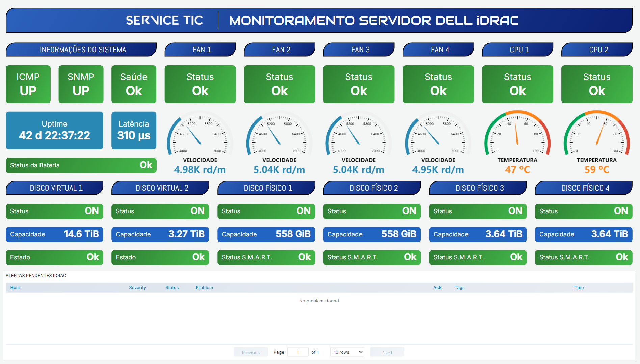Open the SNMP UP status tile

point(81,84)
